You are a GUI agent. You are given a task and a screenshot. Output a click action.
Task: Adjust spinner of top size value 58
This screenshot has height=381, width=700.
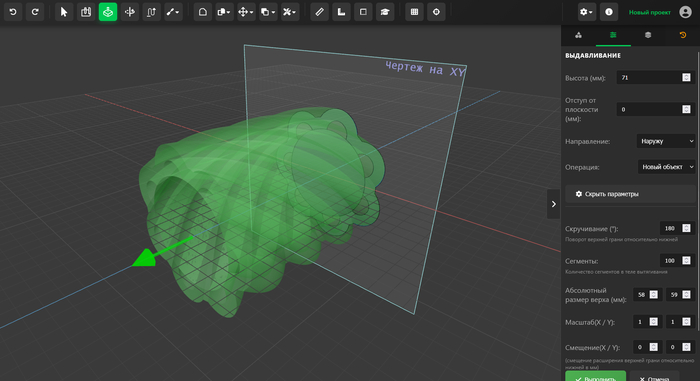coord(654,295)
